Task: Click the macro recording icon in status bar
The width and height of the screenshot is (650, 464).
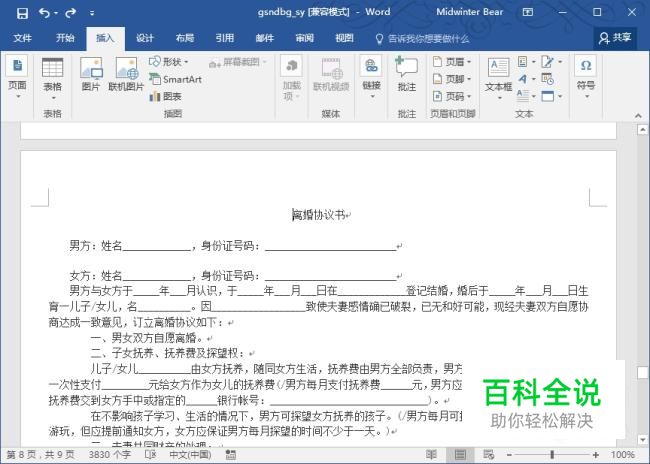Action: (230, 455)
